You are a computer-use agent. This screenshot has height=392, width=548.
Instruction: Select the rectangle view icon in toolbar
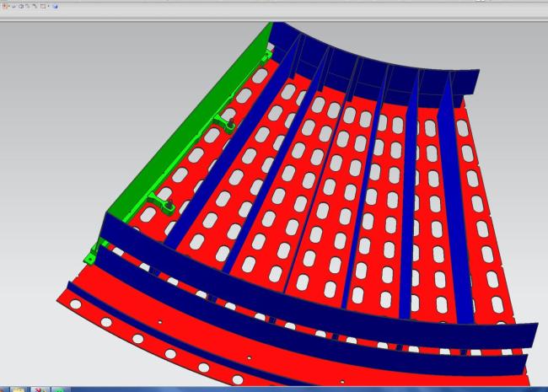click(x=43, y=6)
